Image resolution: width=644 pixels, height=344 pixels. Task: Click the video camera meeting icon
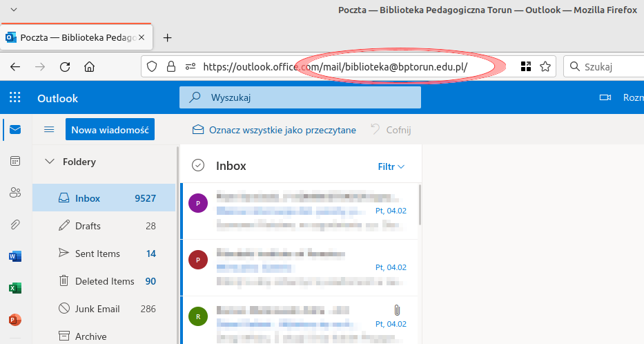[605, 98]
